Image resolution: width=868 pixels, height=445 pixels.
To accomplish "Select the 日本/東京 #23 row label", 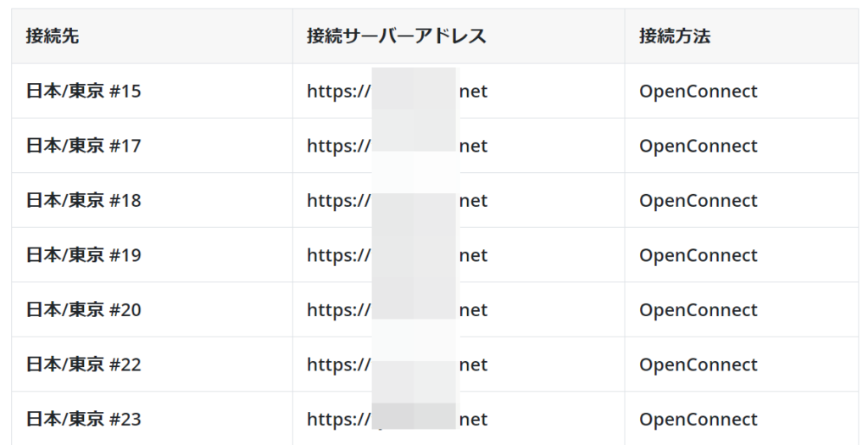I will click(x=84, y=419).
